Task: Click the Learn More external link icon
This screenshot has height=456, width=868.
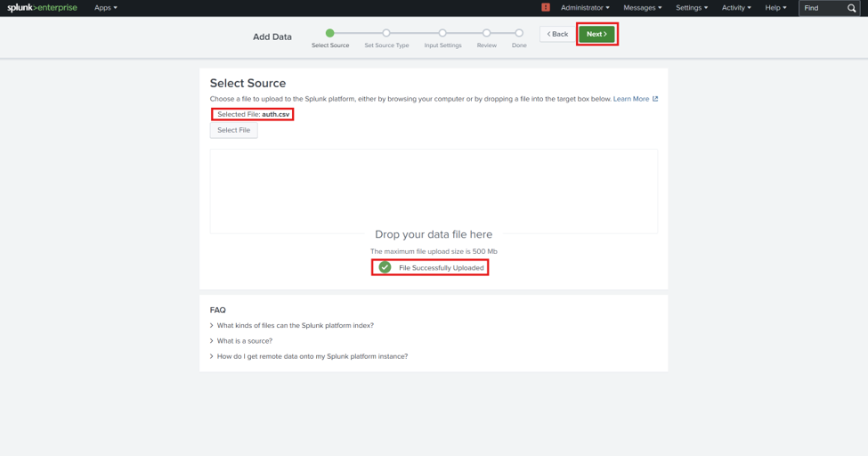Action: [x=655, y=99]
